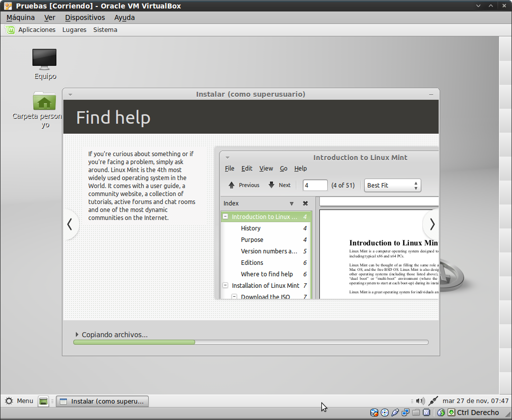Toggle the show desktop button in bottom panel

(x=43, y=401)
